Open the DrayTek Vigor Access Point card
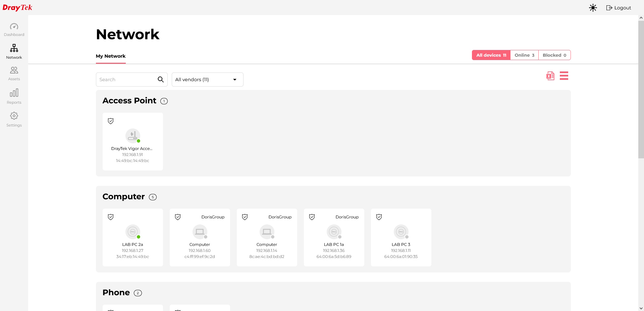 tap(133, 142)
